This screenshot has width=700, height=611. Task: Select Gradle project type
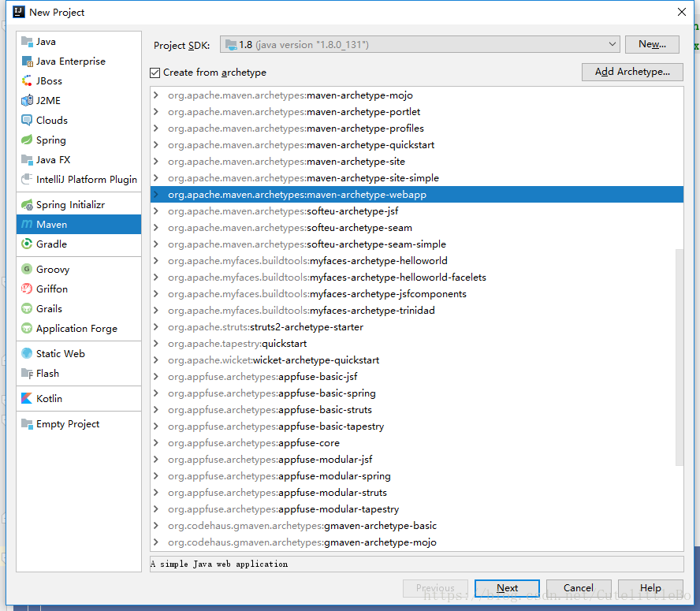[x=79, y=244]
